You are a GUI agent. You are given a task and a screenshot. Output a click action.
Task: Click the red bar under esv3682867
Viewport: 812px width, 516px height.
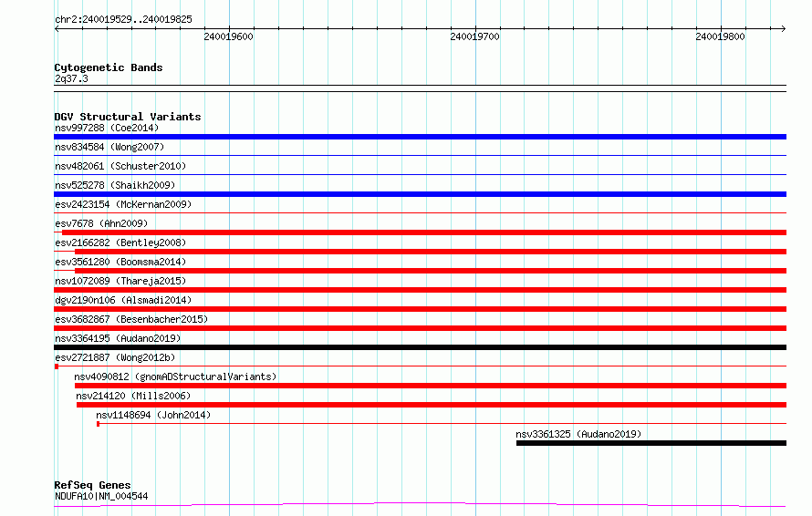(420, 328)
